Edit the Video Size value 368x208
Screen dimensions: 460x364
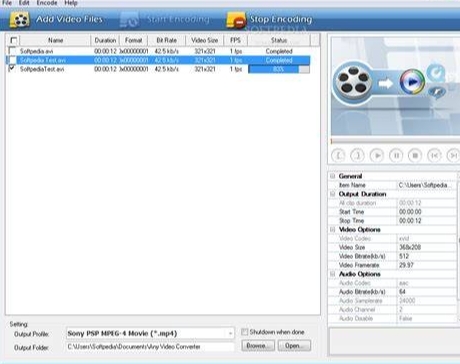click(x=426, y=247)
